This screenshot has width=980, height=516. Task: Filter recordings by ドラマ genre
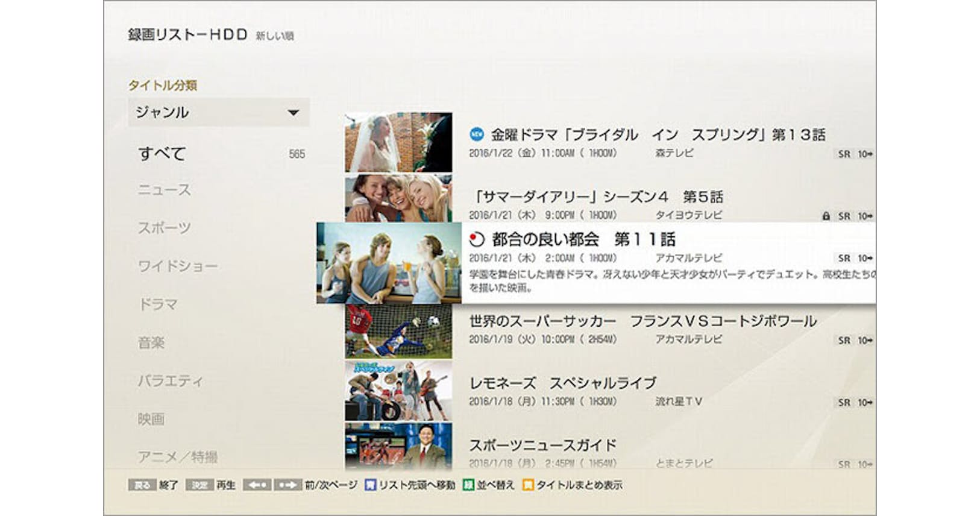point(157,304)
